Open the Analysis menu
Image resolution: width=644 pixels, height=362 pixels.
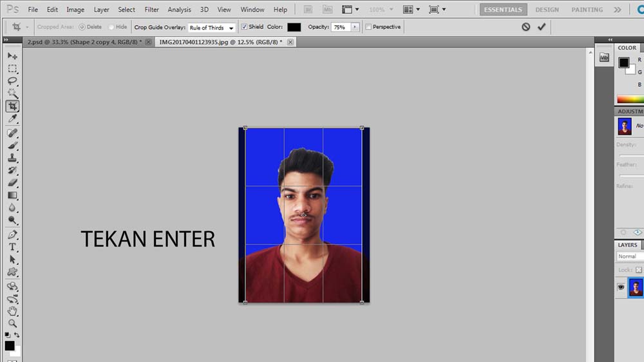[179, 10]
